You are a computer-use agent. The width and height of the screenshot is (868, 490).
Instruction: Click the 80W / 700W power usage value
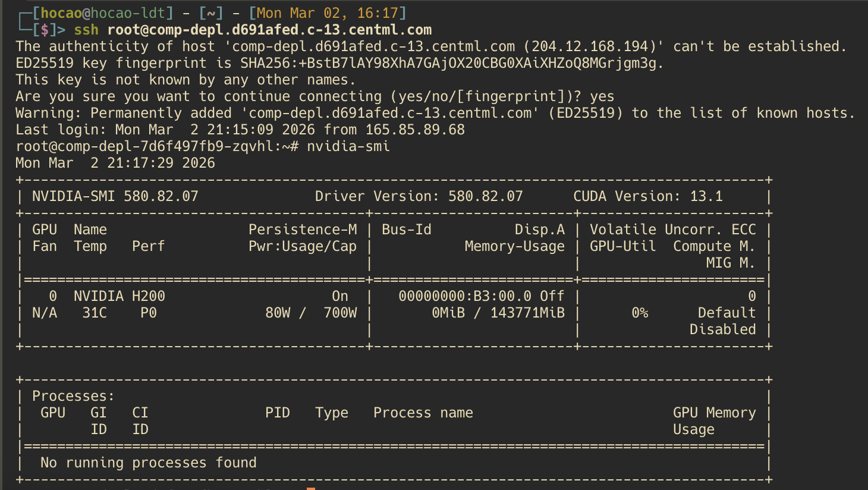[x=311, y=313]
